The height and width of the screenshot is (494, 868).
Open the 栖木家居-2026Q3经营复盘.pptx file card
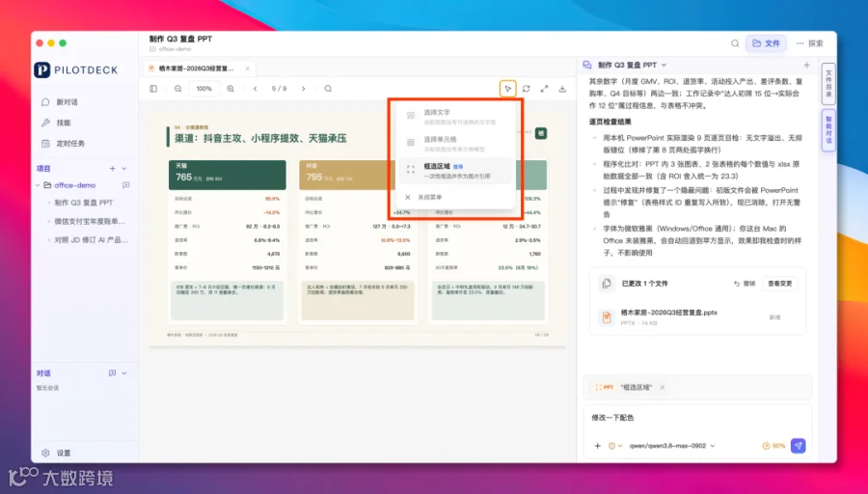697,316
